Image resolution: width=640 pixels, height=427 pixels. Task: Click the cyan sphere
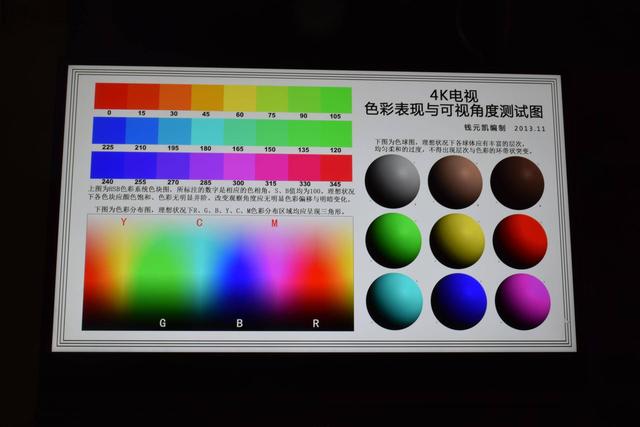coord(394,301)
